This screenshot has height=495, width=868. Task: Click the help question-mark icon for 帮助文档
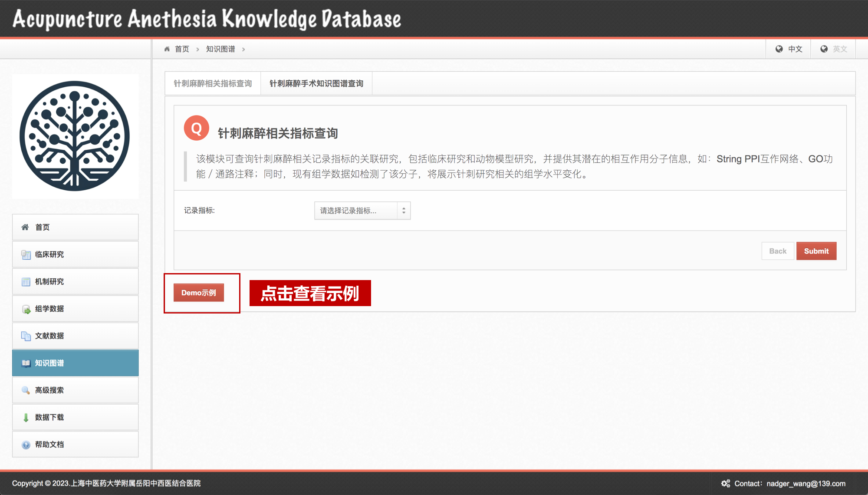click(26, 445)
